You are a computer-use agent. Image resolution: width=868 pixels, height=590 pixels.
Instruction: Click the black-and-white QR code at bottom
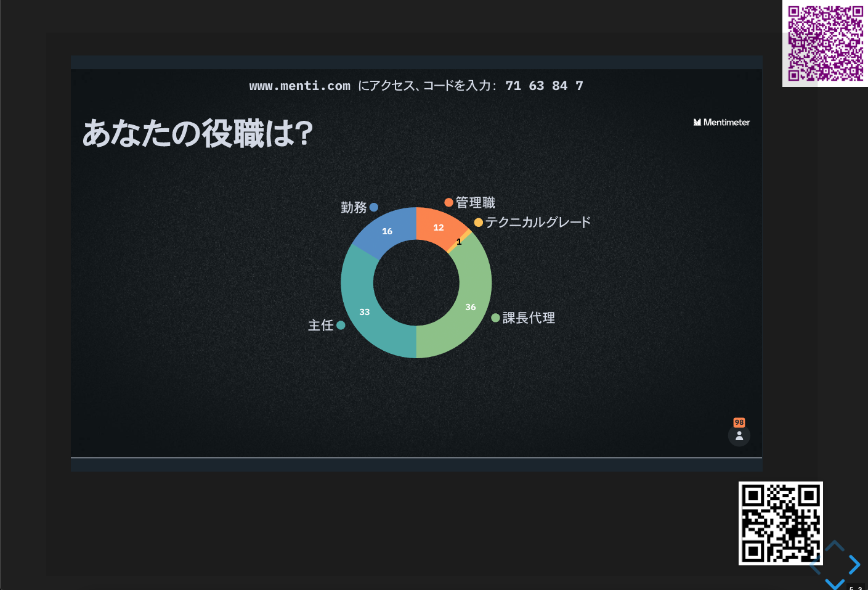(x=781, y=523)
